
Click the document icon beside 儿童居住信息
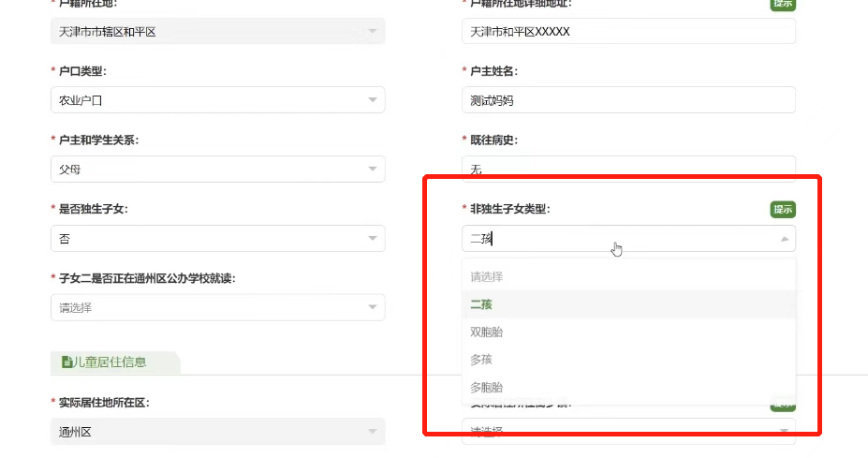(66, 362)
